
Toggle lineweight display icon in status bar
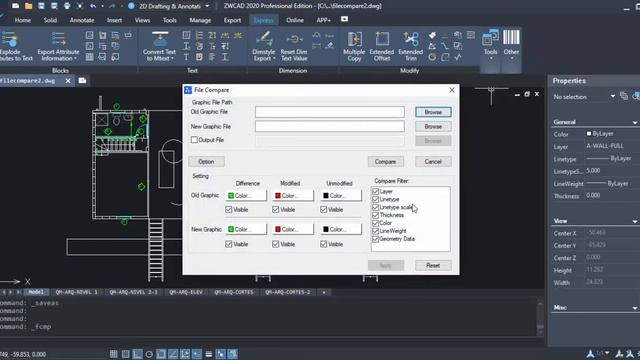tap(209, 354)
